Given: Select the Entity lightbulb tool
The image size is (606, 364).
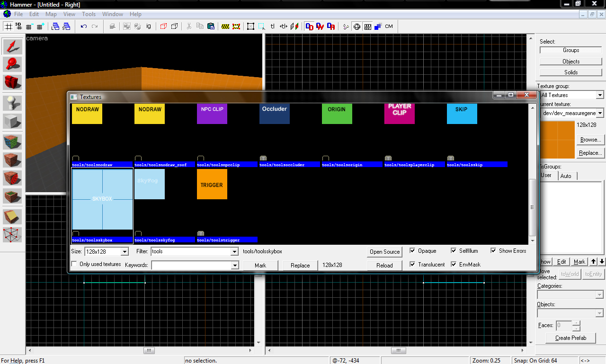Looking at the screenshot, I should point(12,103).
